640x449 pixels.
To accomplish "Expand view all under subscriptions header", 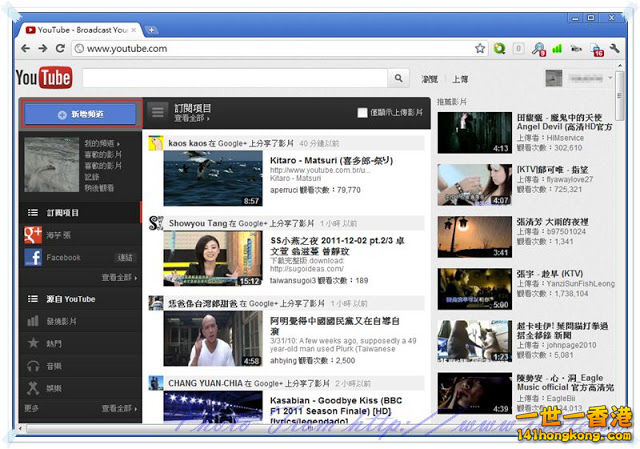I will (x=192, y=118).
